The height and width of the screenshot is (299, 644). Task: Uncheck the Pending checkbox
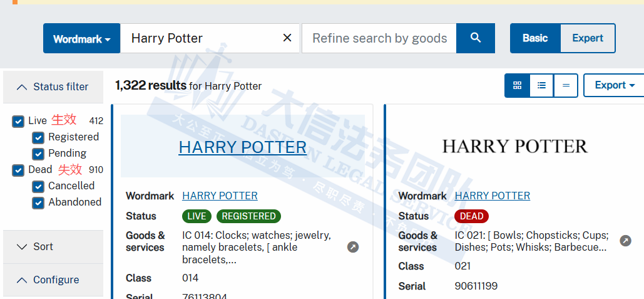[38, 154]
